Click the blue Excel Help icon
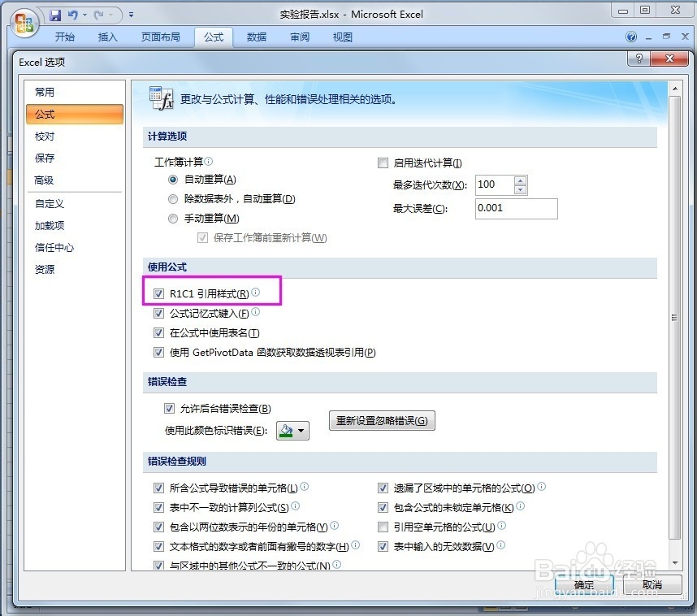 click(x=631, y=37)
